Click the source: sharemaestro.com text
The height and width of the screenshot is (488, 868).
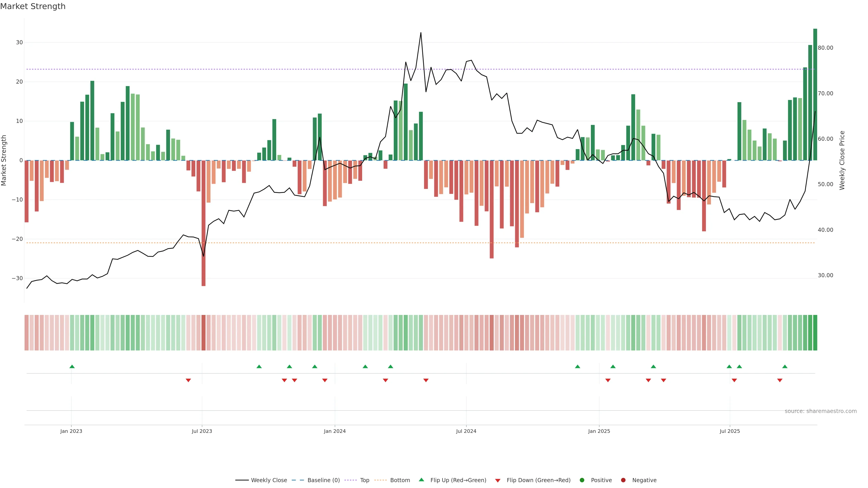[x=821, y=411]
